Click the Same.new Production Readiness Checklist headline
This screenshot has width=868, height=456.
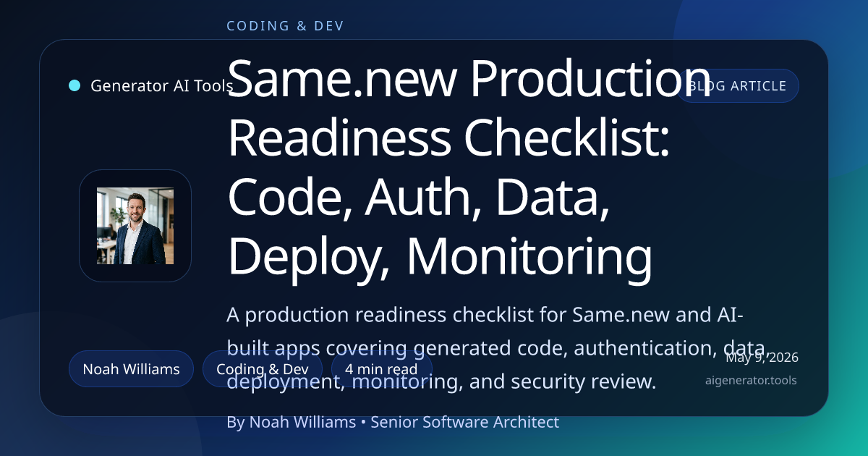469,168
